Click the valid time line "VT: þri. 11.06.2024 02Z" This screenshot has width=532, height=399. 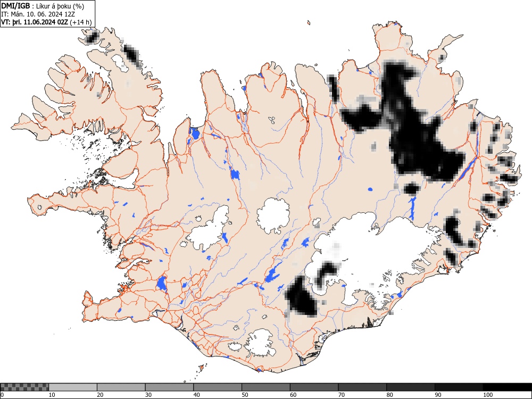tap(35, 22)
